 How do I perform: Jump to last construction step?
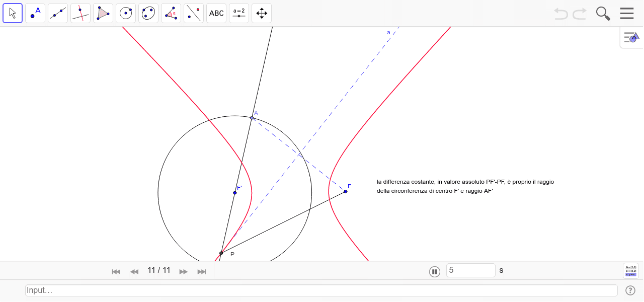202,272
